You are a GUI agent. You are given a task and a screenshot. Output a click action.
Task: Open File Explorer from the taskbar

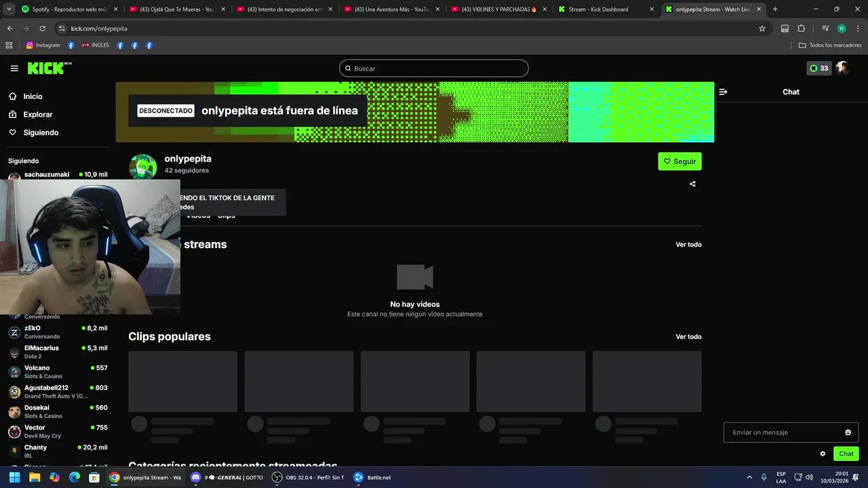(x=35, y=477)
